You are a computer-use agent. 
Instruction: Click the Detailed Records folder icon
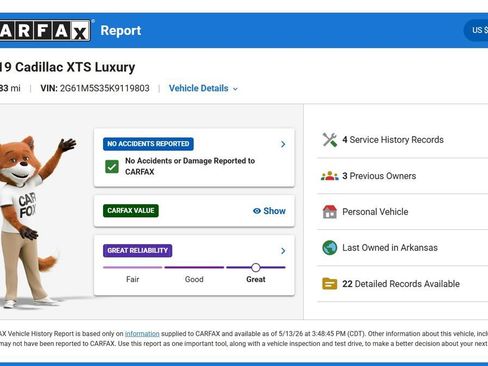(330, 284)
